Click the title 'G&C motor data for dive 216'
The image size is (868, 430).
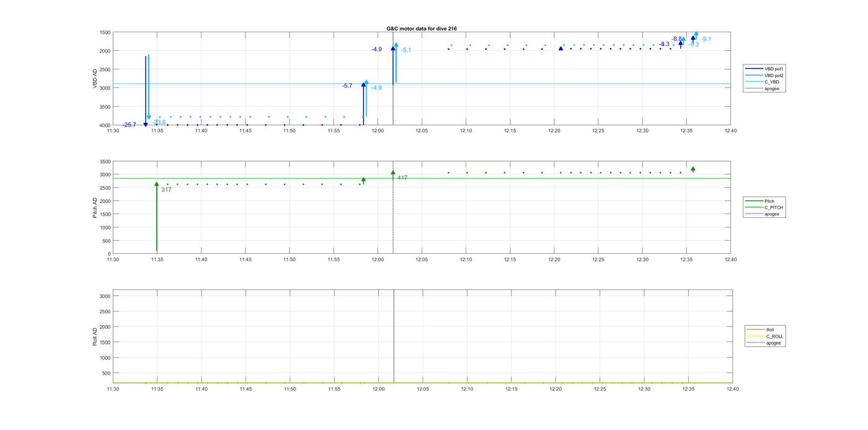(x=422, y=29)
